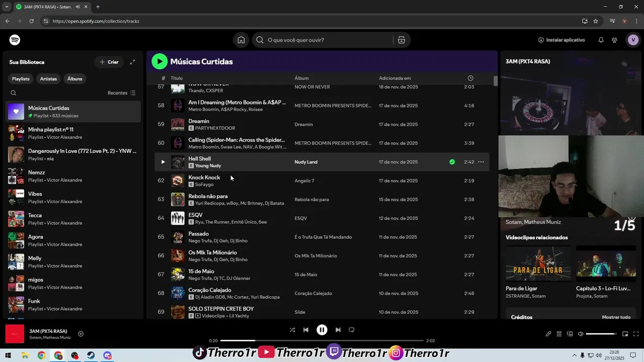This screenshot has width=644, height=362.
Task: Click the library search magnifier icon
Action: point(14,93)
